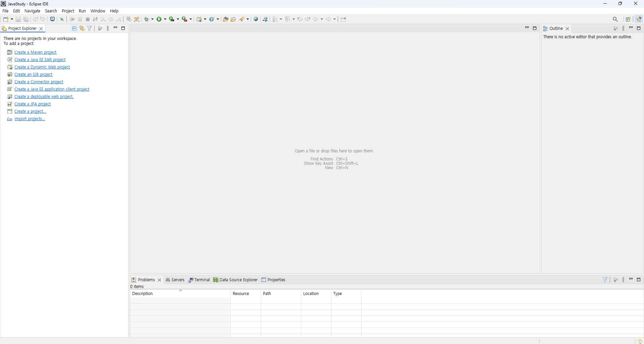
Task: Toggle Focus on Active Task in Problems view
Action: coord(615,280)
